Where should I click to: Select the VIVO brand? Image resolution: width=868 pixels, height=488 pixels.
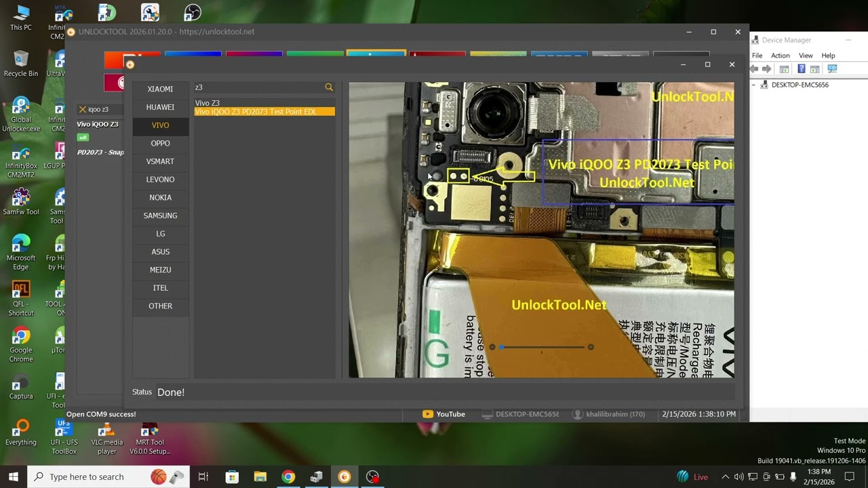click(161, 125)
